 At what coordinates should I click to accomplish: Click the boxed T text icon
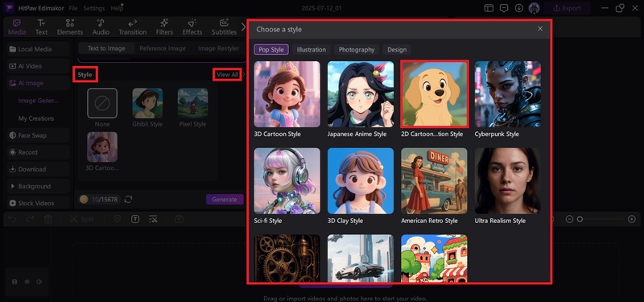[x=135, y=219]
